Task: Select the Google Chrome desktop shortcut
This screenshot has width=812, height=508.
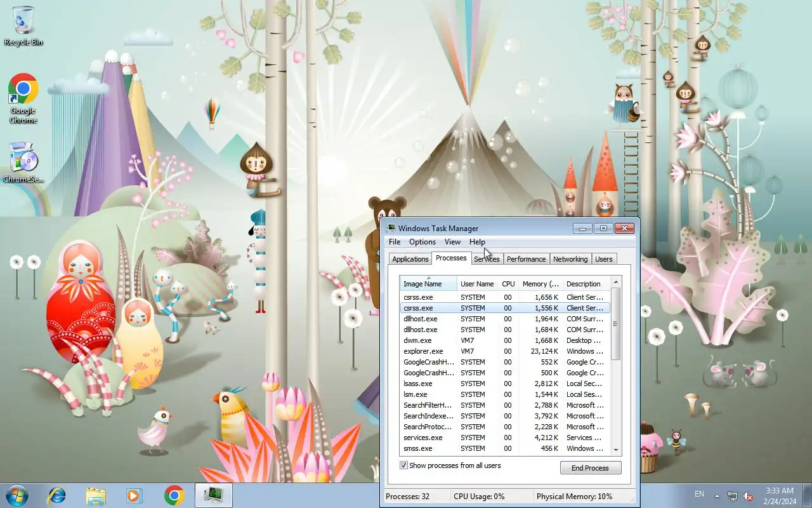Action: tap(23, 98)
